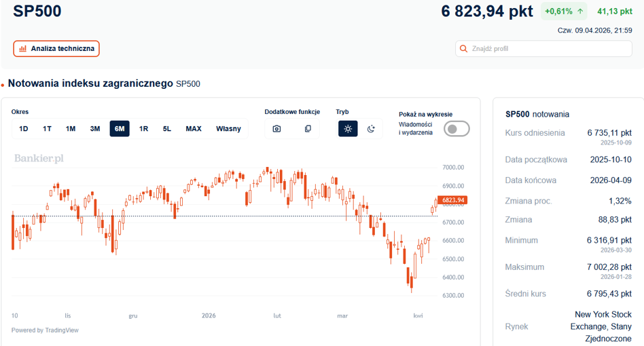
Task: Select the 1D period
Action: point(23,129)
